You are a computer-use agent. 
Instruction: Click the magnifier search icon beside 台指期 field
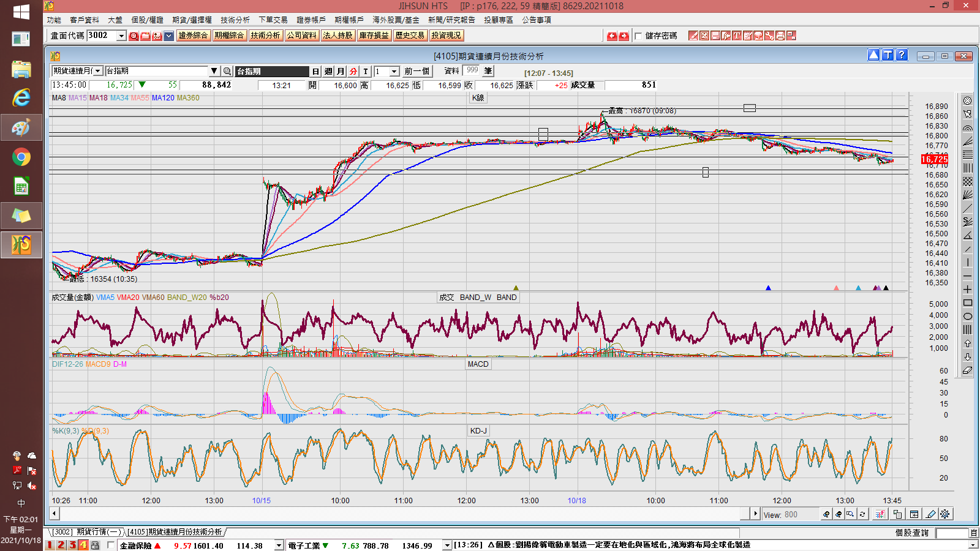(227, 71)
